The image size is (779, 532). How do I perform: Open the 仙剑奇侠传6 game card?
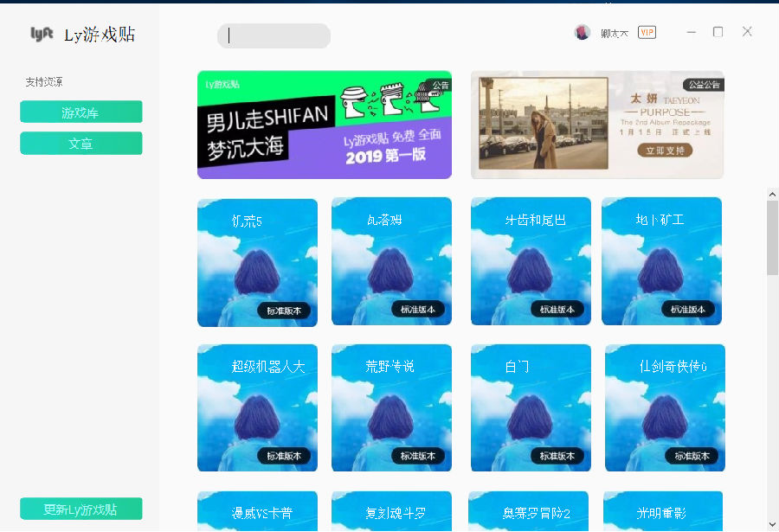click(x=666, y=407)
